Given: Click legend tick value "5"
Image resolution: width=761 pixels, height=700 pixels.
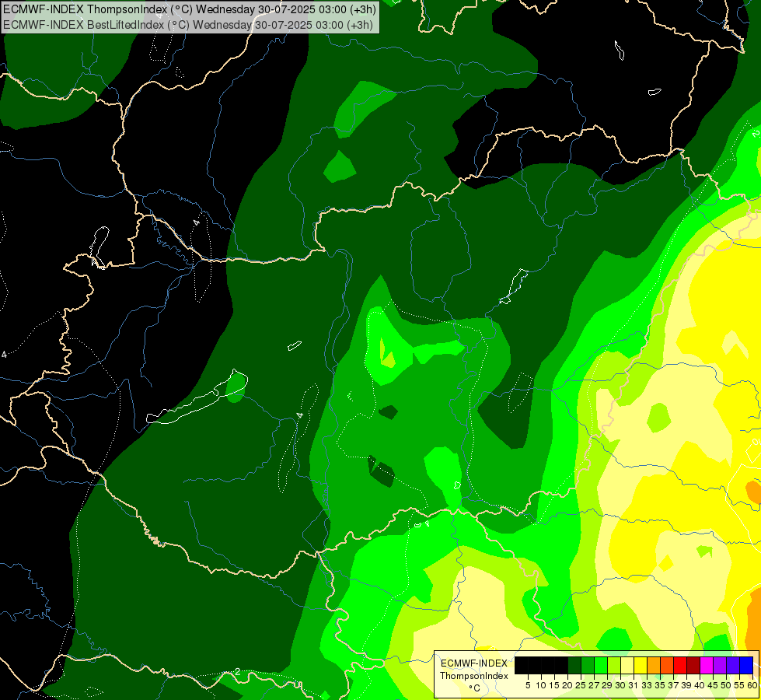Looking at the screenshot, I should click(528, 685).
